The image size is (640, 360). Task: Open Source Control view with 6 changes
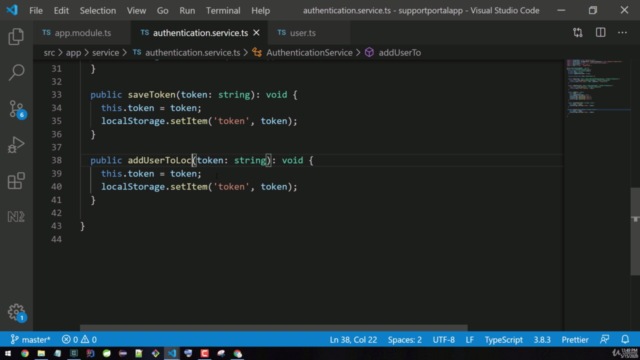16,109
